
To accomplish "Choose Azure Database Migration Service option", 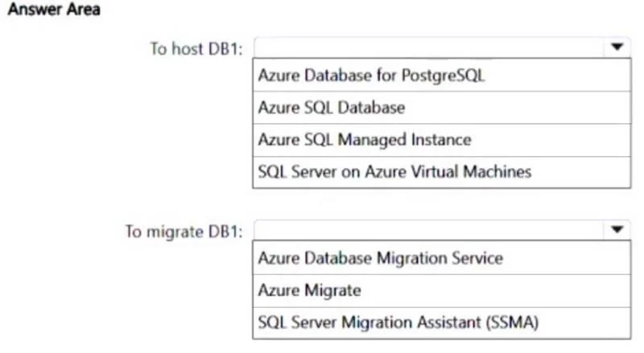I will pos(442,258).
